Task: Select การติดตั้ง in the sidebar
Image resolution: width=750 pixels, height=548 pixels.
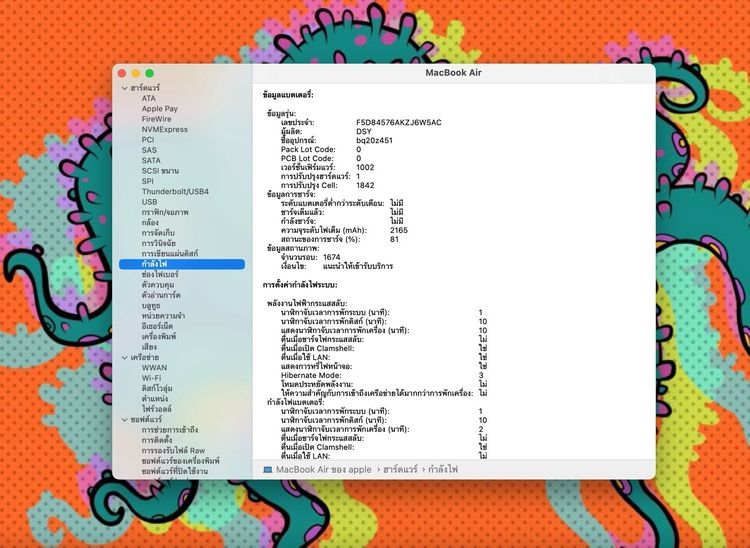Action: (x=157, y=440)
